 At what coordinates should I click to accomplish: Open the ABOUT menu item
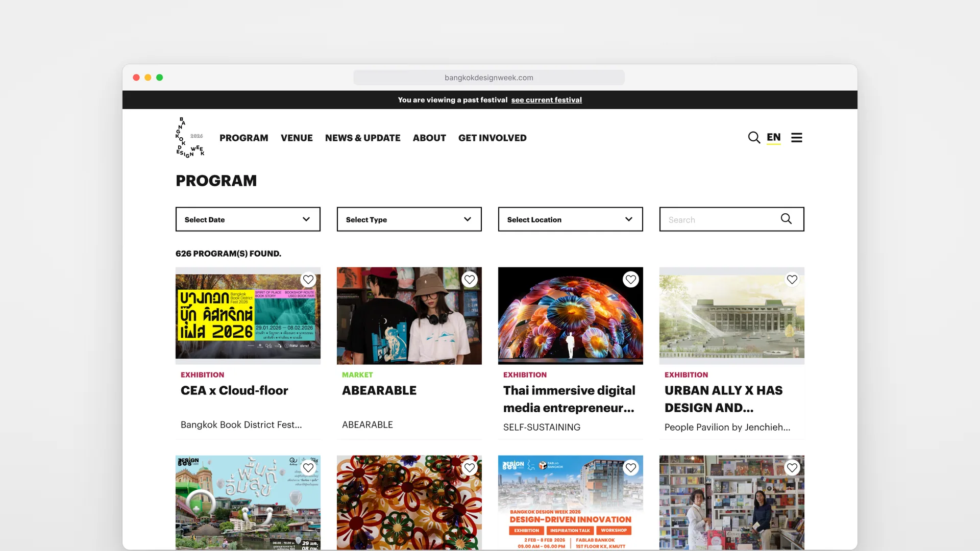coord(429,138)
